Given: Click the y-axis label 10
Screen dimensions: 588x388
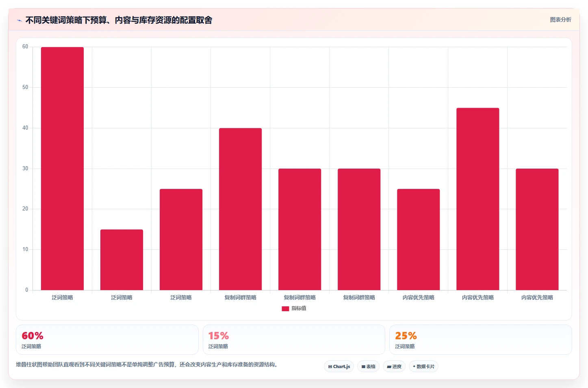Looking at the screenshot, I should [25, 249].
